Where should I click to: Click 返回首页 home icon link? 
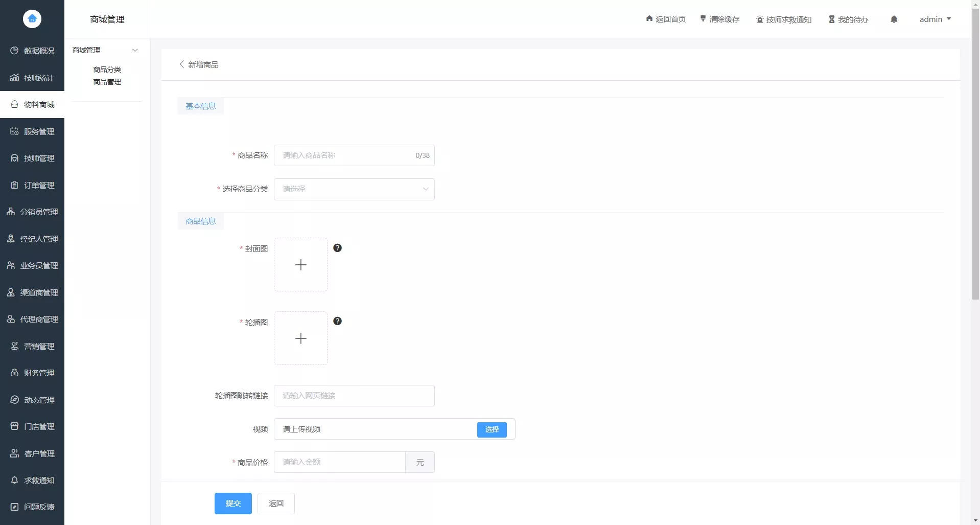[665, 19]
